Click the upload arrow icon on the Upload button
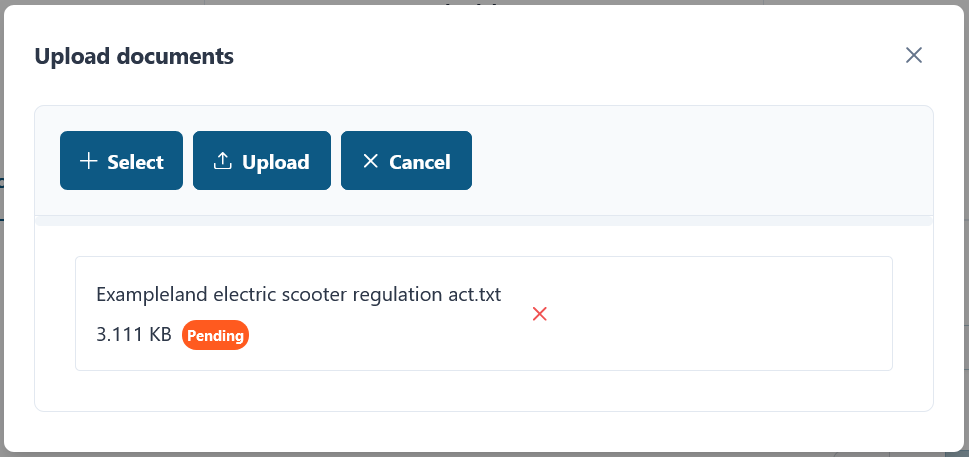The width and height of the screenshot is (969, 457). (222, 161)
